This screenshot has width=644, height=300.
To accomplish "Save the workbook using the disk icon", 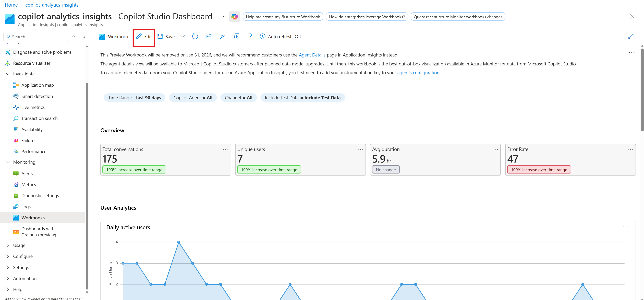I will point(160,36).
